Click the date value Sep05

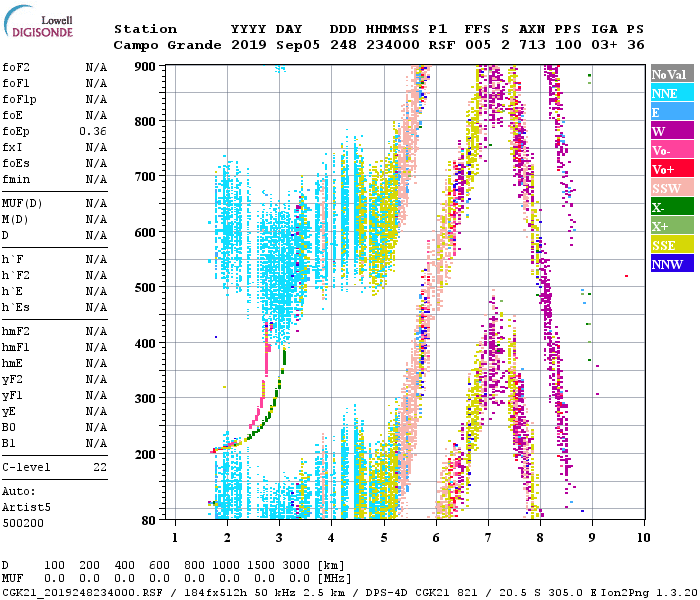[298, 45]
